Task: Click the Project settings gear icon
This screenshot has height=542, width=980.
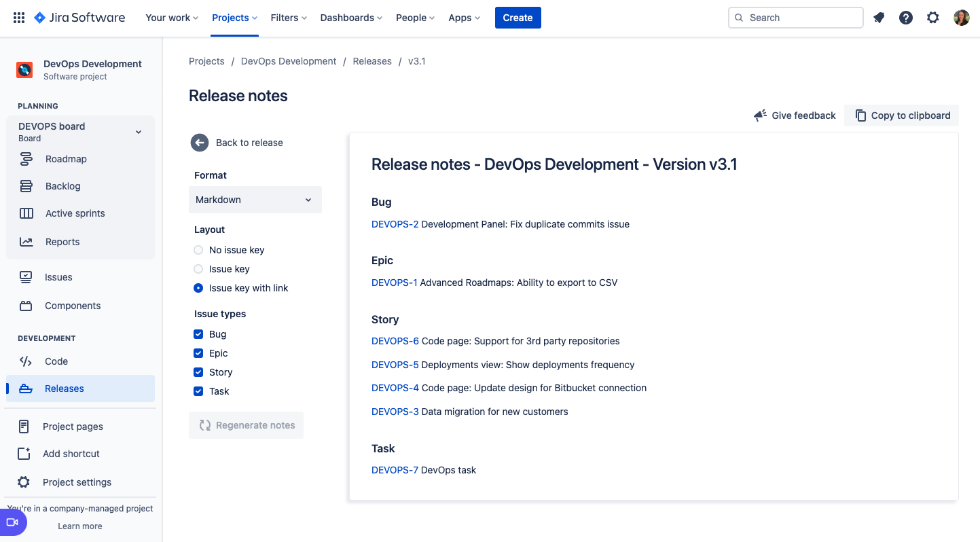Action: click(24, 482)
